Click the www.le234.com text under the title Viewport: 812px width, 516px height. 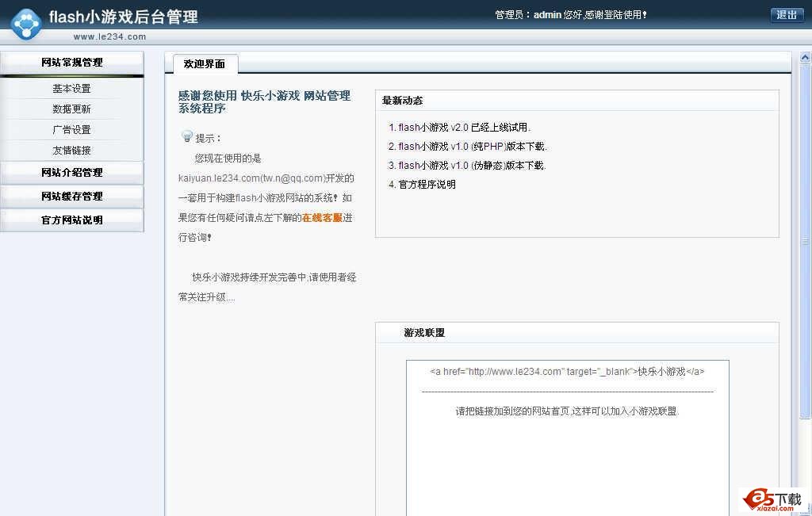point(109,36)
